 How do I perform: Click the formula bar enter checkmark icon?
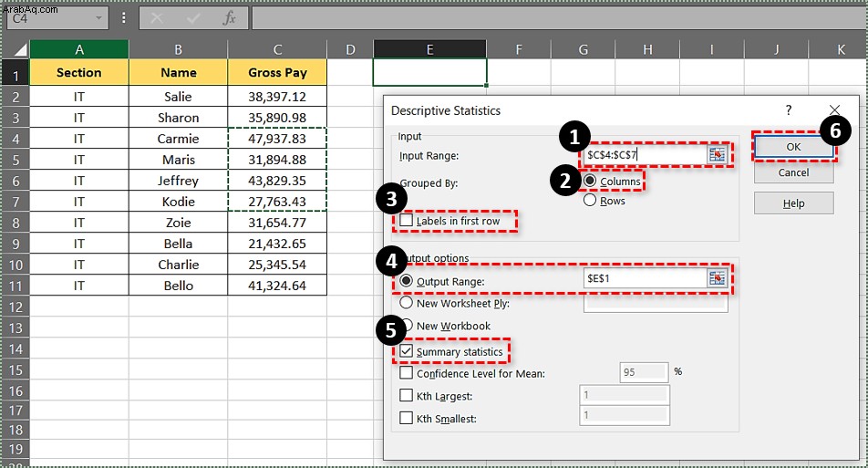tap(193, 19)
